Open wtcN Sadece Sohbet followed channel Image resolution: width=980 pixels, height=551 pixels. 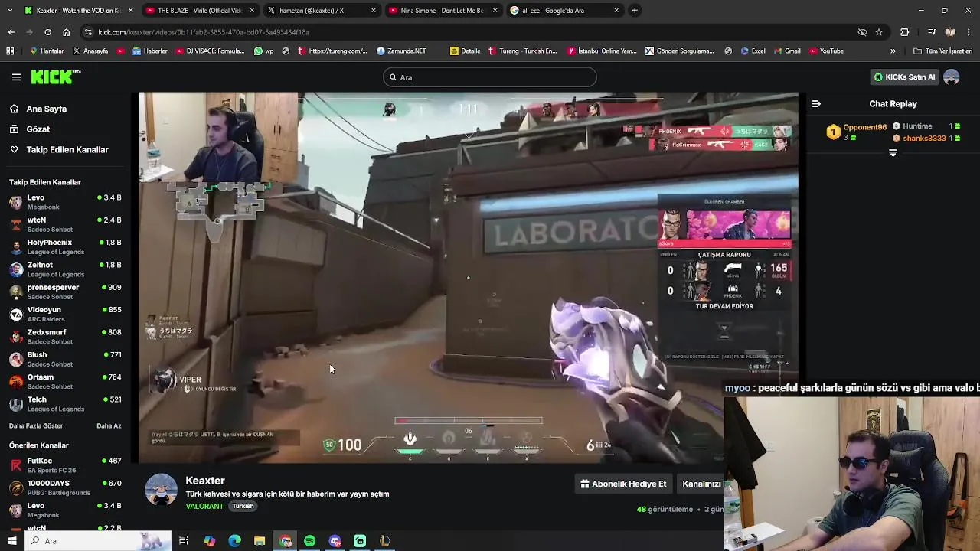pos(65,224)
